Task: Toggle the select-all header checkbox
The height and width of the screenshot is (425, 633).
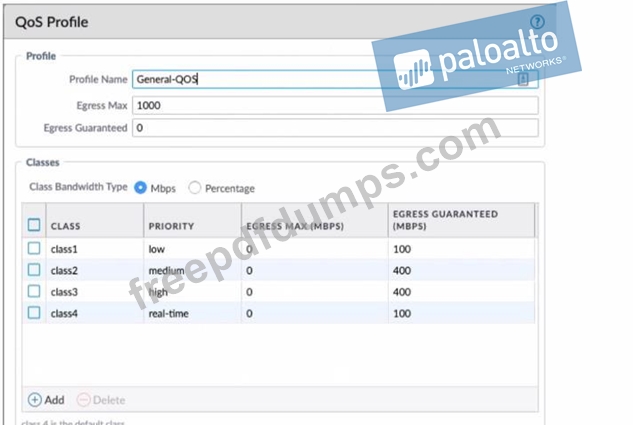Action: click(35, 225)
